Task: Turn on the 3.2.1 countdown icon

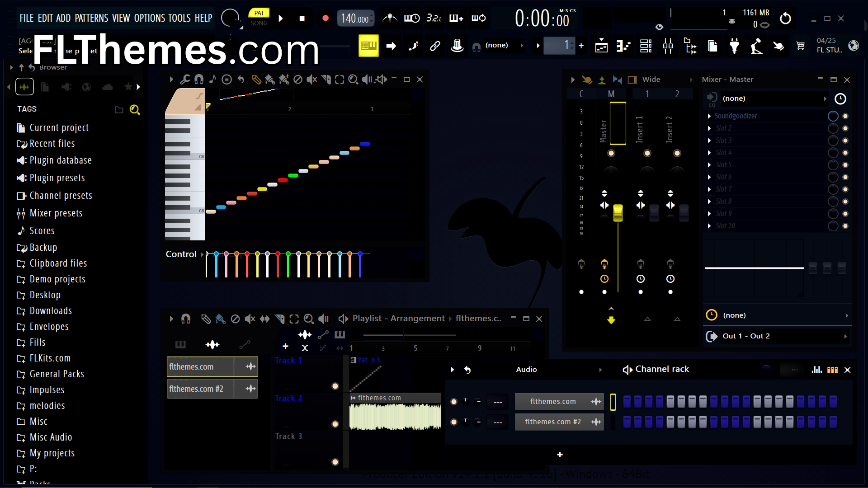Action: coord(434,19)
